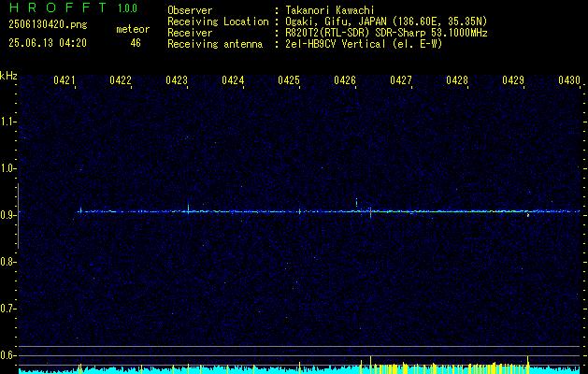
Task: Click the Receiving Location label
Action: pyautogui.click(x=218, y=22)
